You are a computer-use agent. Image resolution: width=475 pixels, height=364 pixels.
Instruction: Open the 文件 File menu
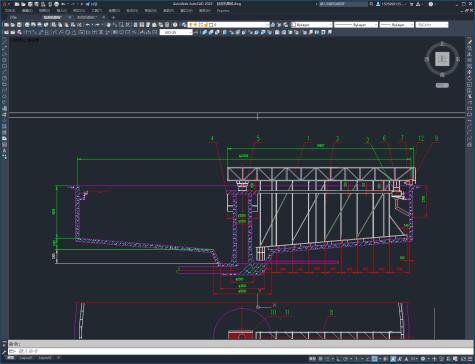(10, 11)
